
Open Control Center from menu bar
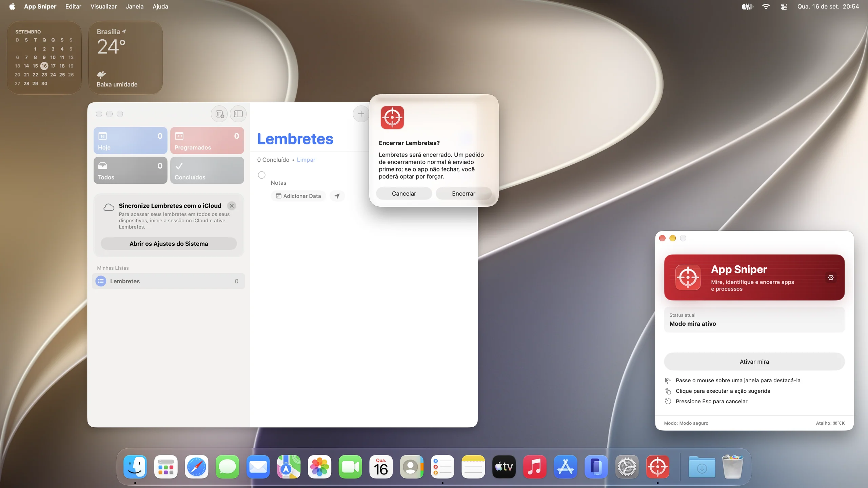(784, 6)
